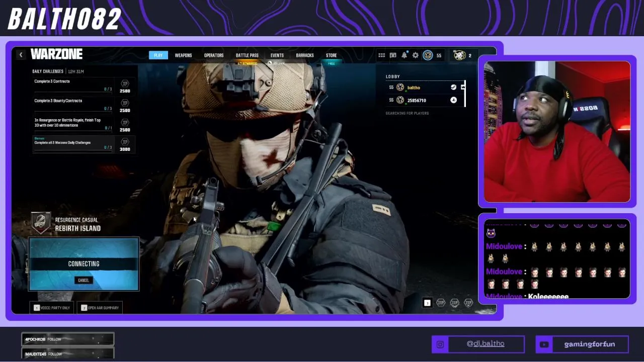Click the gamingforfun YouTube label
Screen dimensions: 644x362
[x=590, y=344]
